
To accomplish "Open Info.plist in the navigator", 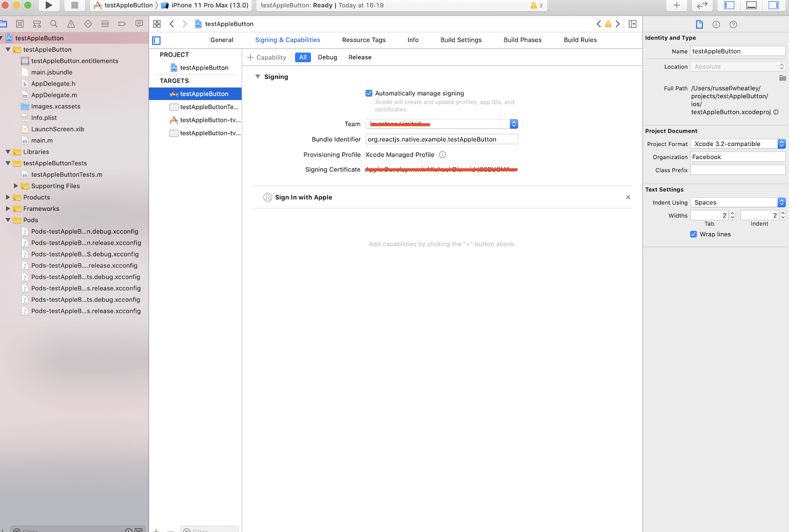I will click(44, 118).
